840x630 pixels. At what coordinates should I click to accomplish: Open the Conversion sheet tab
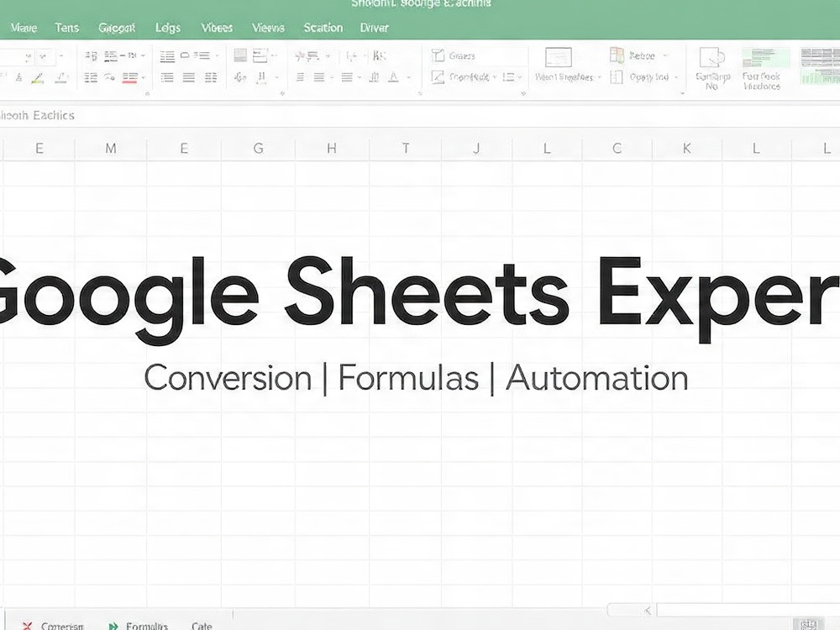[x=62, y=626]
